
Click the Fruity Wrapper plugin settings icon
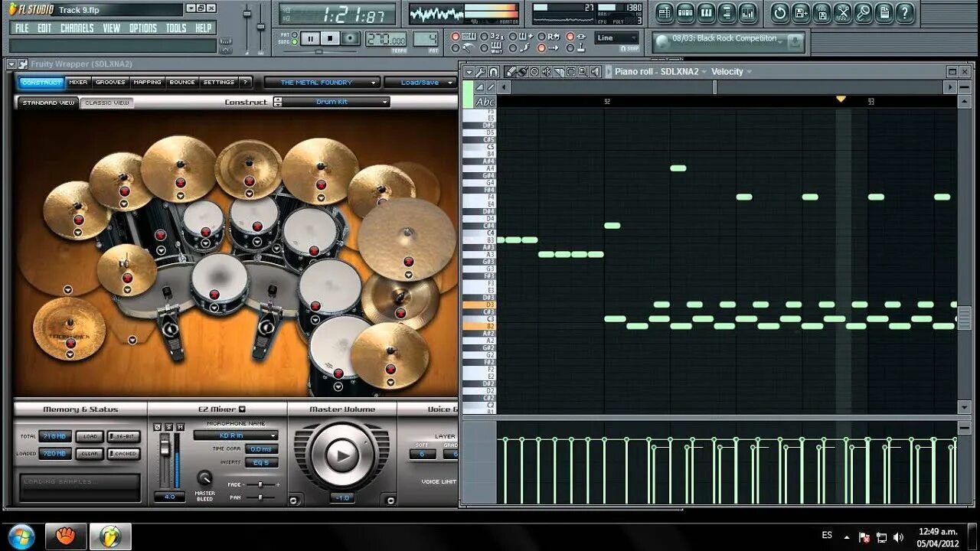point(23,64)
